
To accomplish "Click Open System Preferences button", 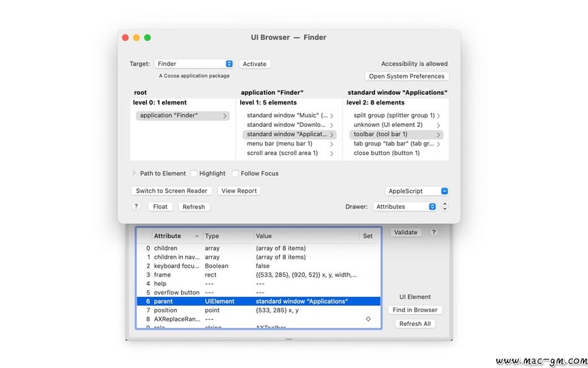I will pyautogui.click(x=407, y=76).
